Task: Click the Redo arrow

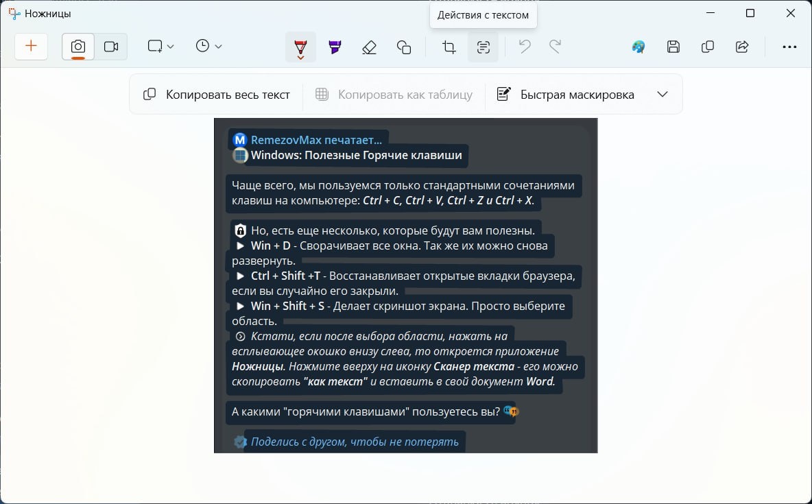Action: point(555,47)
